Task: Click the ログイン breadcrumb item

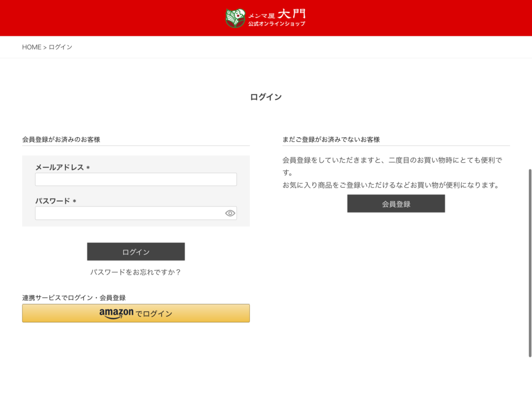Action: pos(60,47)
